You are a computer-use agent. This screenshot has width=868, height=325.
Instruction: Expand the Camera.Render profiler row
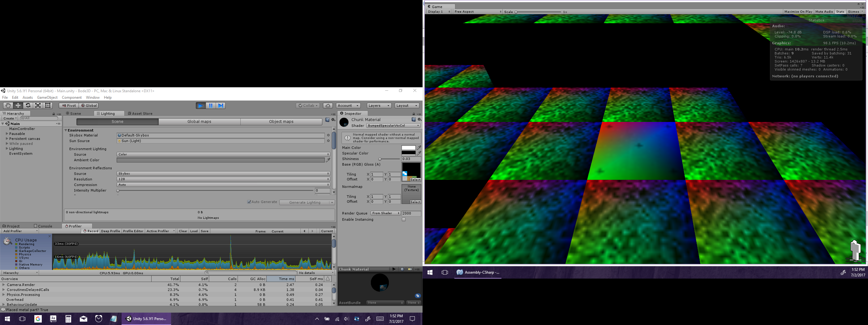(x=4, y=285)
